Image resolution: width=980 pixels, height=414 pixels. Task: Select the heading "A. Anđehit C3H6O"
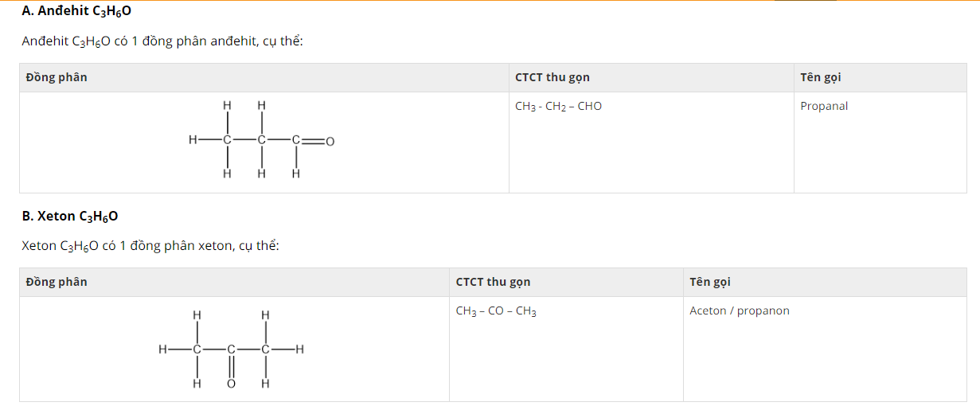click(76, 11)
